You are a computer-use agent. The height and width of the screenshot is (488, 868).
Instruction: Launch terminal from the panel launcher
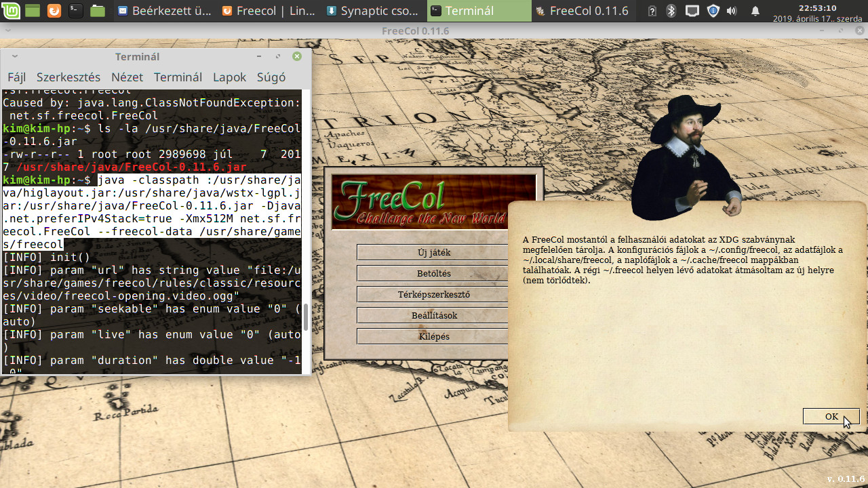click(76, 11)
